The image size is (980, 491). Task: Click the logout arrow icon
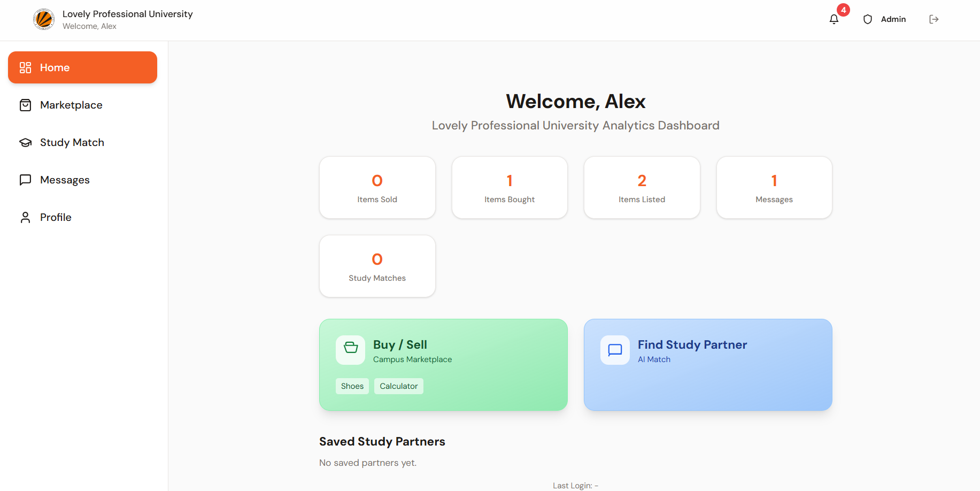click(x=933, y=19)
